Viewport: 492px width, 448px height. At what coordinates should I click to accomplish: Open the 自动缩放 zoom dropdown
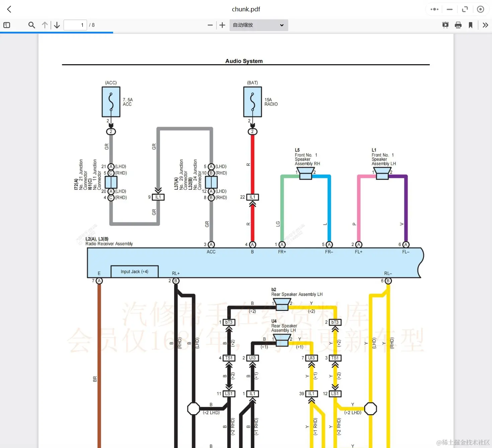pos(259,25)
